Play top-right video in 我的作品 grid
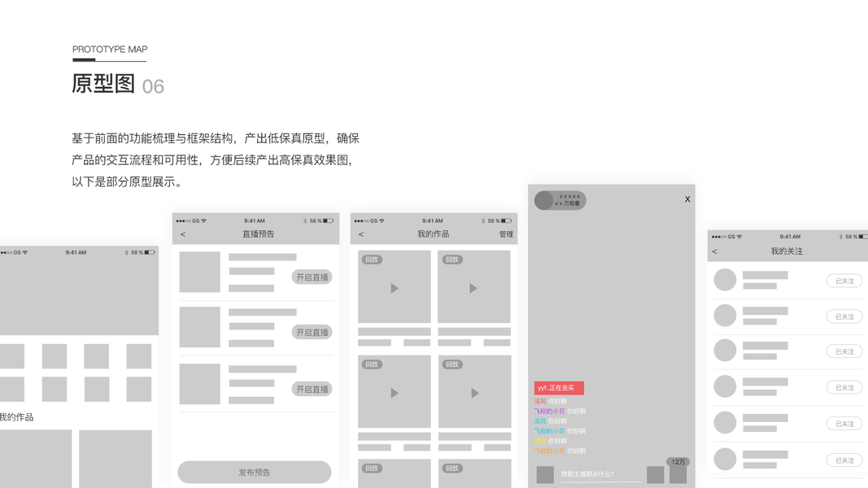Screen dimensions: 868x488 473,288
